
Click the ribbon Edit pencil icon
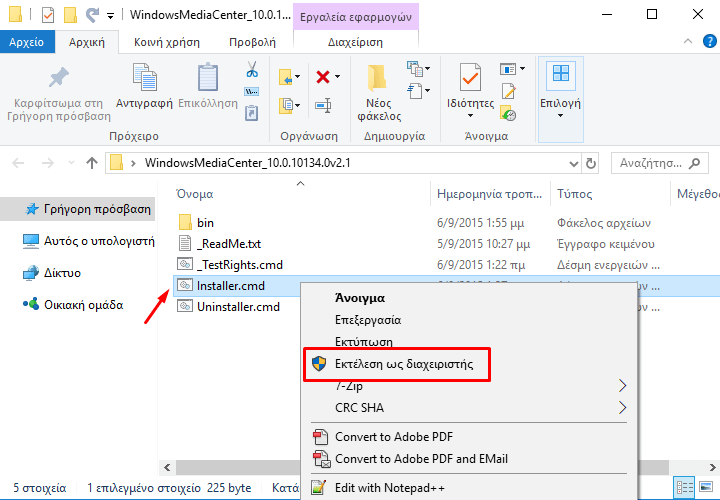click(508, 91)
